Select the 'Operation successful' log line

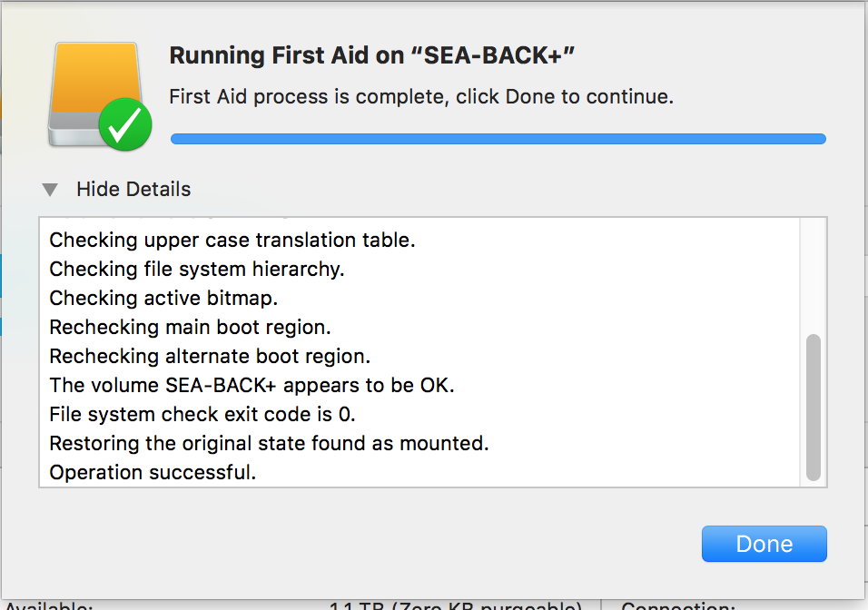pos(153,472)
